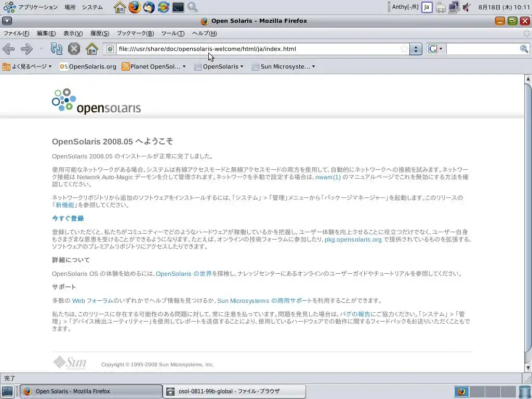The image size is (532, 399).
Task: Reload the page with the refresh icon
Action: pyautogui.click(x=56, y=49)
